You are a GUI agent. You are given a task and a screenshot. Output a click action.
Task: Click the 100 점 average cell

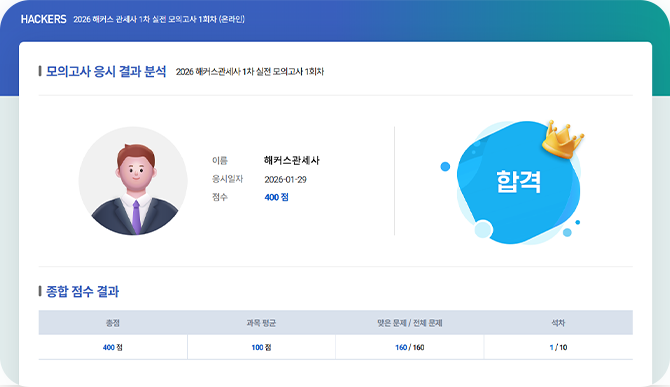tap(261, 347)
